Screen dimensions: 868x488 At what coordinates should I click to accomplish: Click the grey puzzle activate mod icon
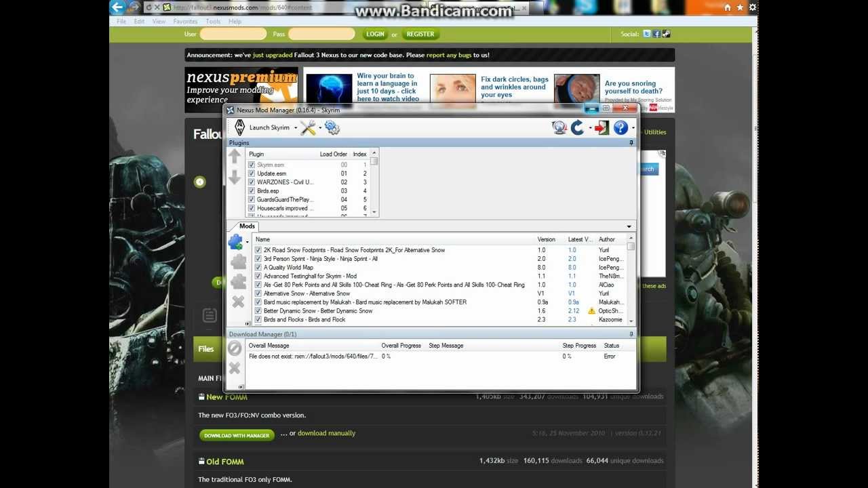(238, 262)
